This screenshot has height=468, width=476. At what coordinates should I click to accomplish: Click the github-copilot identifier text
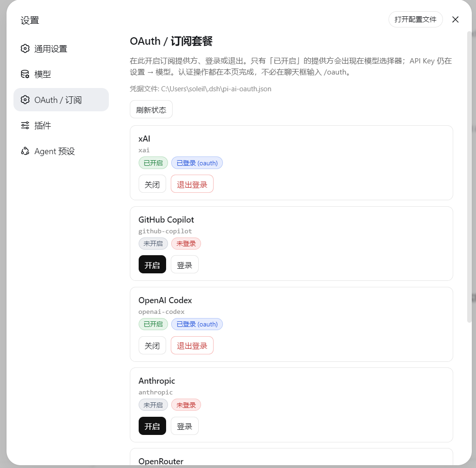165,231
